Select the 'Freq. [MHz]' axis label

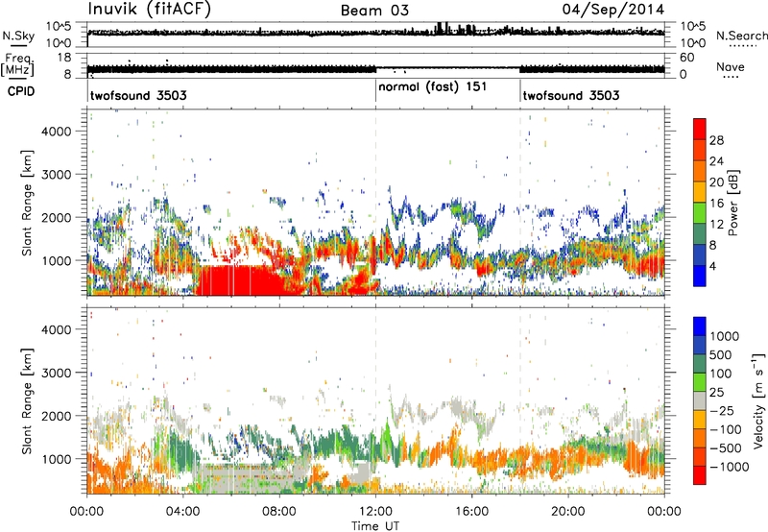coord(17,64)
